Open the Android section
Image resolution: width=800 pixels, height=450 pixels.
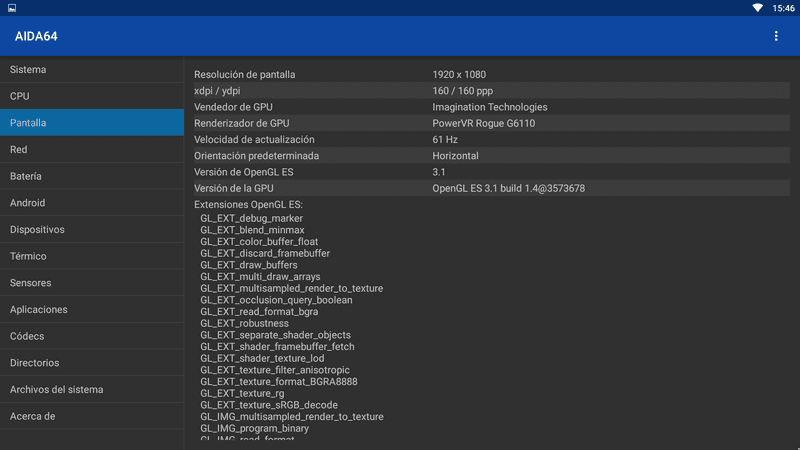(92, 203)
